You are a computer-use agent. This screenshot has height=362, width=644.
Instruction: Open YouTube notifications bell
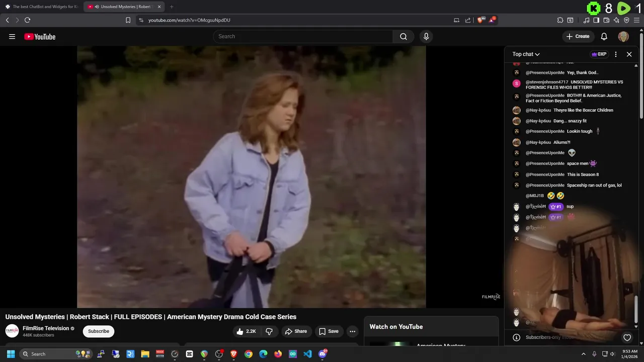click(604, 36)
